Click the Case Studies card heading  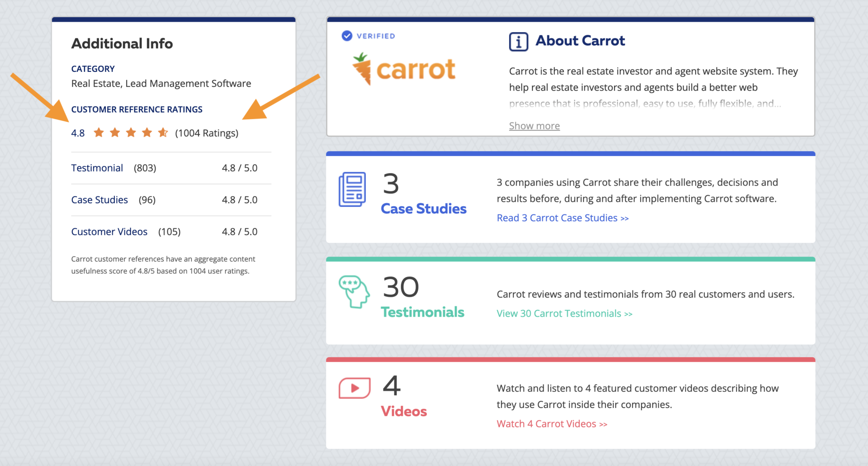tap(424, 209)
